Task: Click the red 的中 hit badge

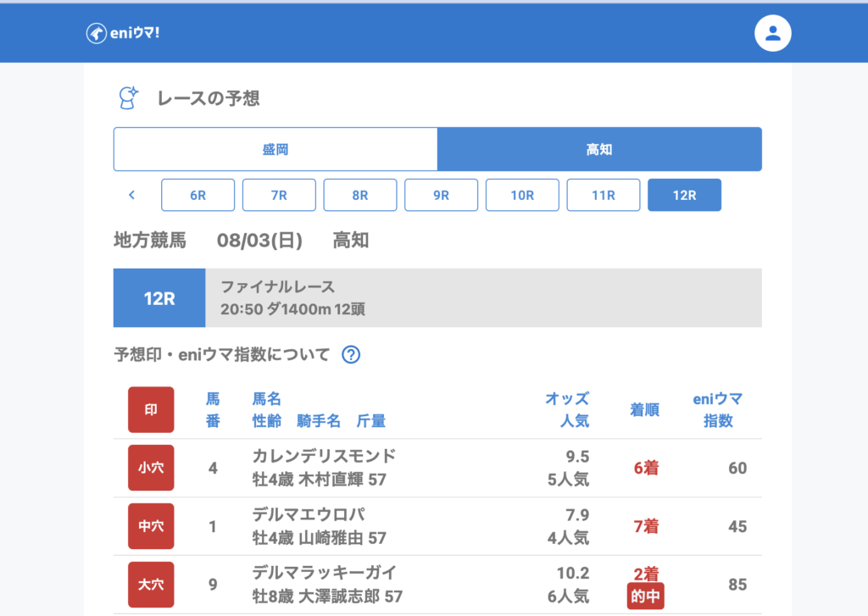Action: [x=645, y=597]
